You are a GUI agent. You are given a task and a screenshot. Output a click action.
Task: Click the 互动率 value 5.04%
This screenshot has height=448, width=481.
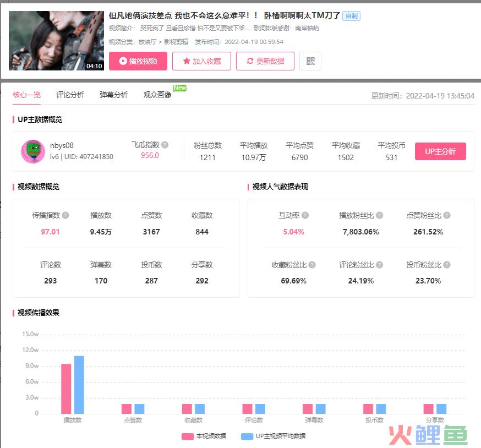point(293,232)
